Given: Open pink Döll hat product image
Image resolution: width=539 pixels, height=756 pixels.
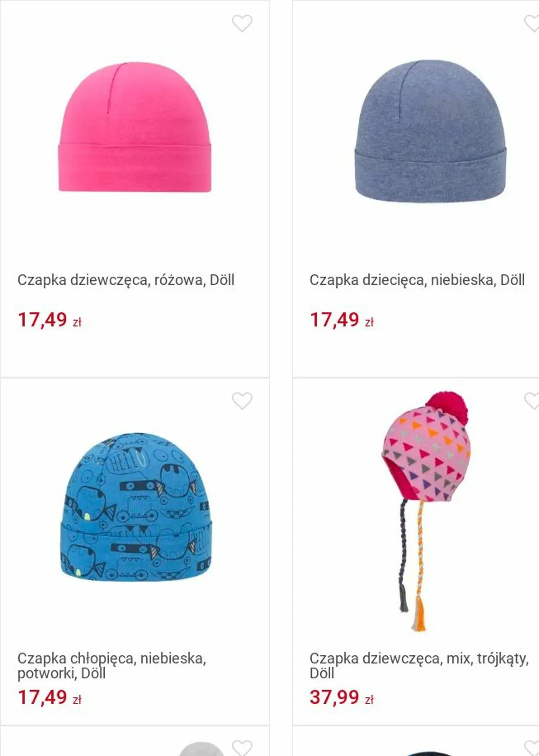Looking at the screenshot, I should click(135, 127).
